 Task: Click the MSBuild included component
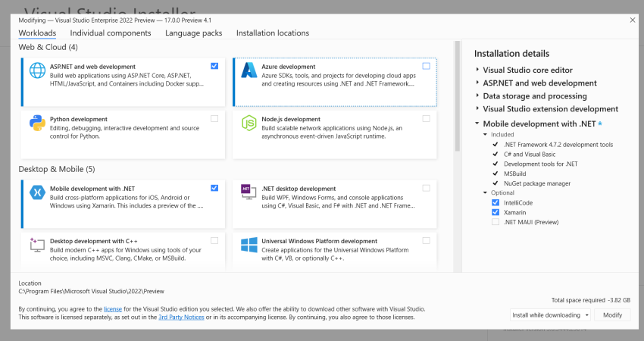click(x=514, y=174)
